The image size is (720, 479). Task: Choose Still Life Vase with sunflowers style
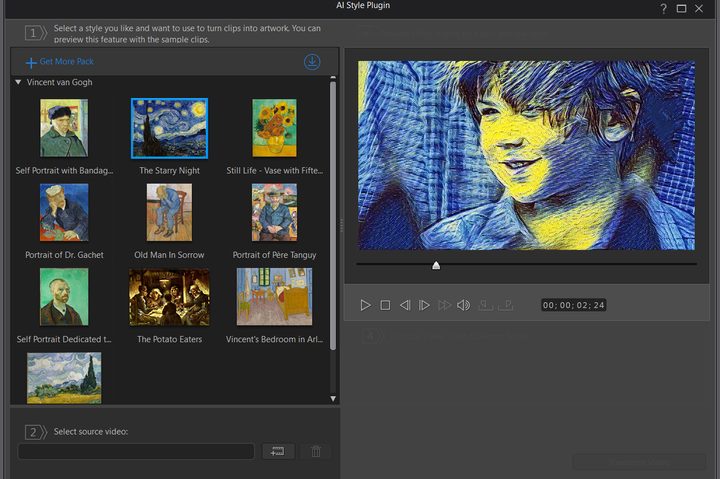click(x=274, y=128)
